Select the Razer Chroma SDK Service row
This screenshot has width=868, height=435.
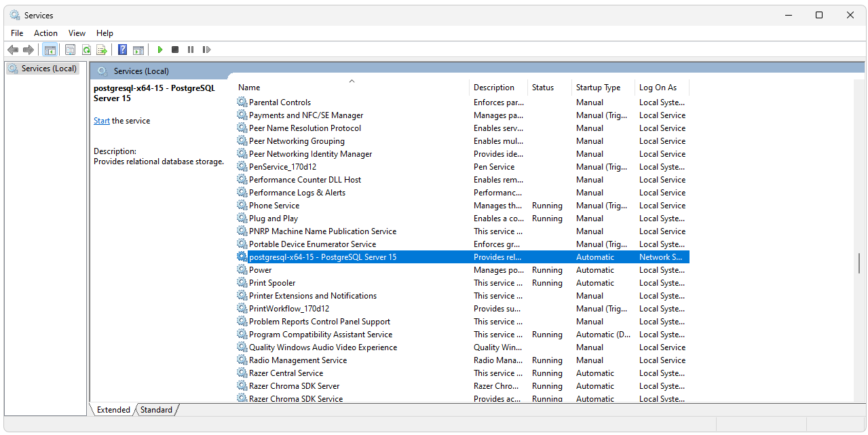click(296, 399)
